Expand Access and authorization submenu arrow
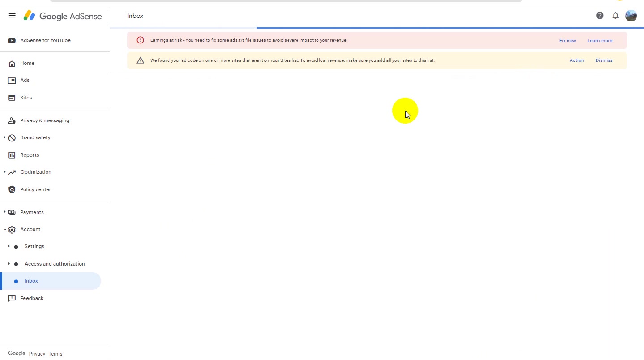This screenshot has width=644, height=360. (9, 264)
